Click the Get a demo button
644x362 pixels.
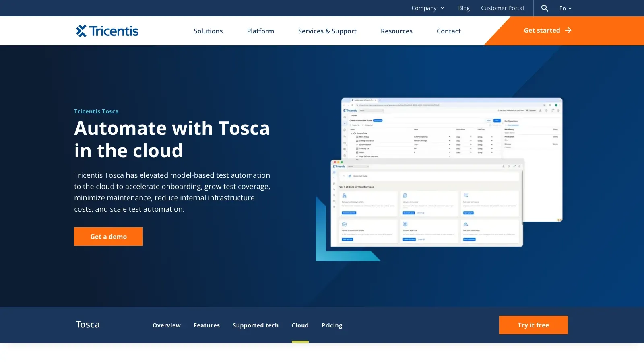point(108,237)
